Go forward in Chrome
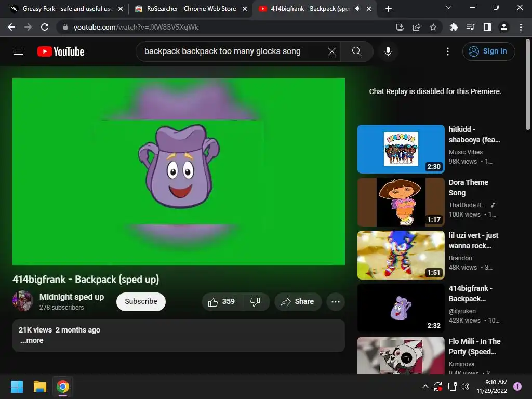 tap(28, 27)
